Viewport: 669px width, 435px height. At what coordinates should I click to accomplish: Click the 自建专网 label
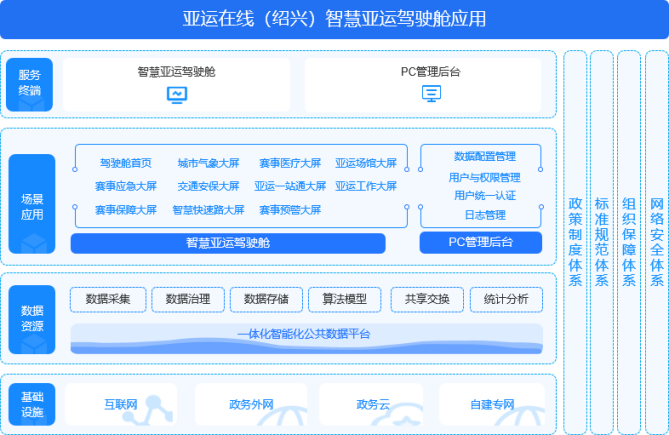[x=492, y=405]
